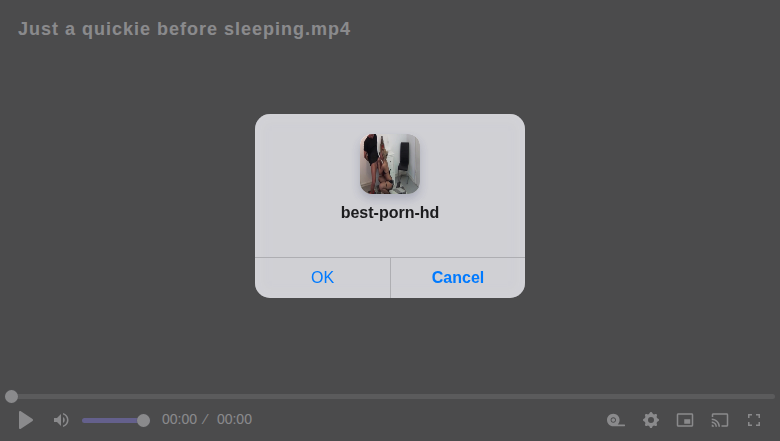Mute audio with the speaker icon
Image resolution: width=780 pixels, height=441 pixels.
[x=61, y=420]
